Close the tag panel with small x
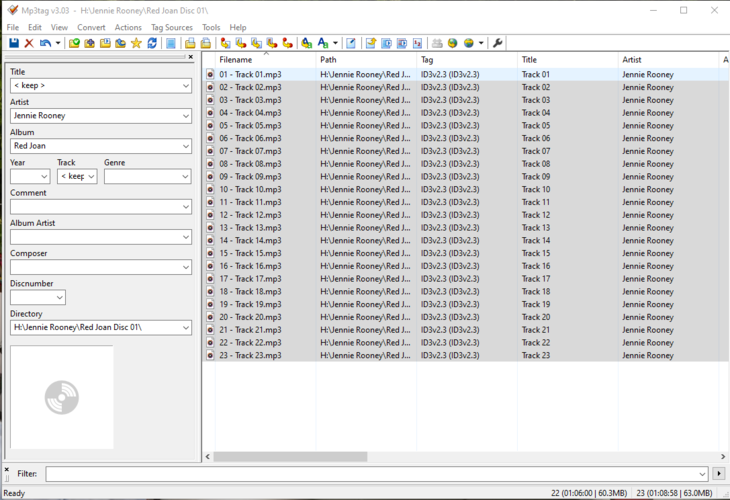The width and height of the screenshot is (730, 500). (190, 57)
